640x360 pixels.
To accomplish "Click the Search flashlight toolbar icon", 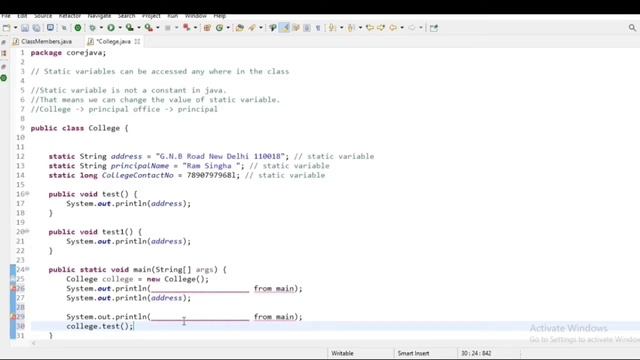I will pos(252,28).
